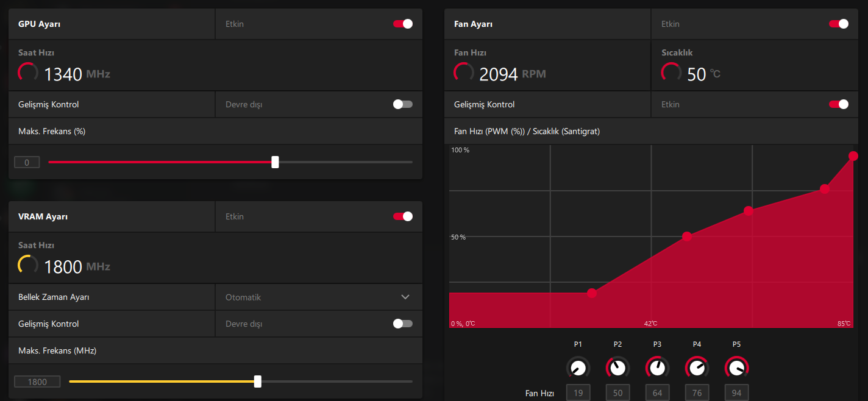868x401 pixels.
Task: Click the Bellek Zaman Ayarı label
Action: tap(54, 297)
